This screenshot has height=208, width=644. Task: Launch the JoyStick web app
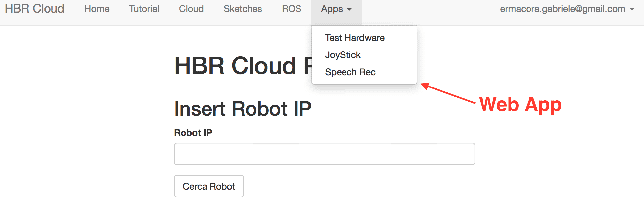(343, 55)
